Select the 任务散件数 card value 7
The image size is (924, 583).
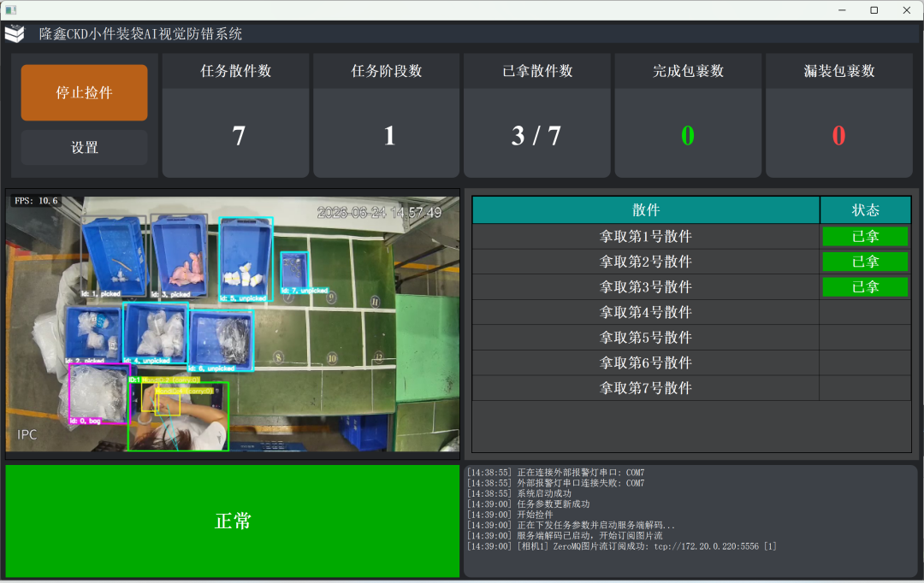click(238, 136)
